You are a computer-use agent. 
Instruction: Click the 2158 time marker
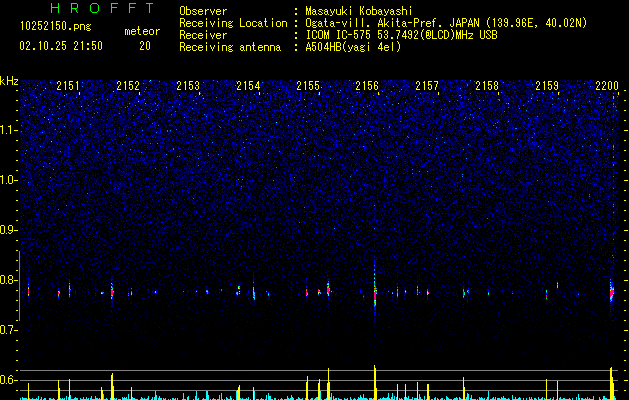(487, 85)
